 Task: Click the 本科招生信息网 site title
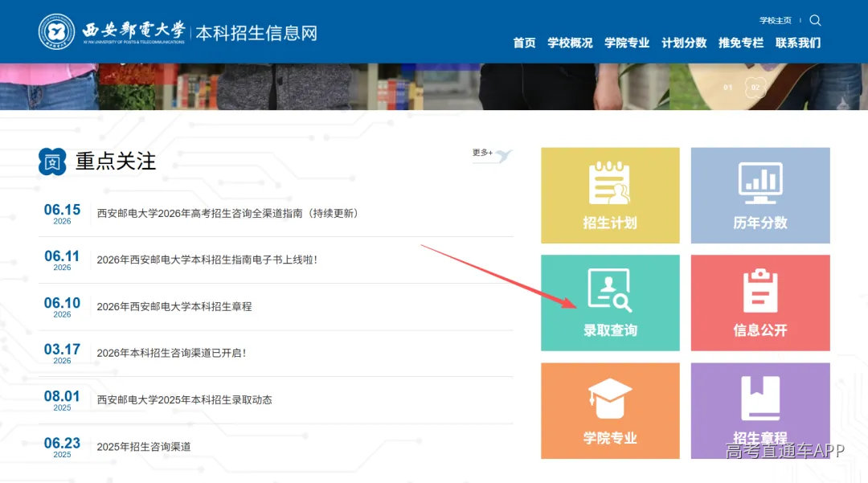pos(256,33)
